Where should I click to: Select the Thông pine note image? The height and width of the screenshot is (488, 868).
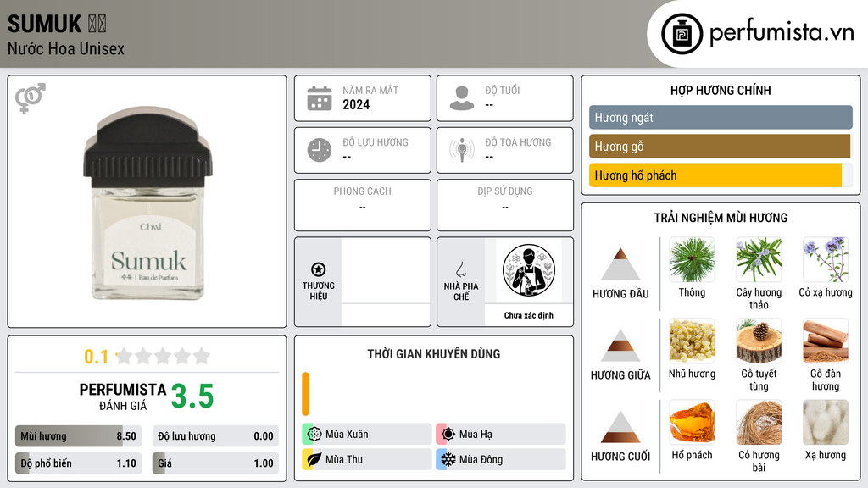click(692, 260)
